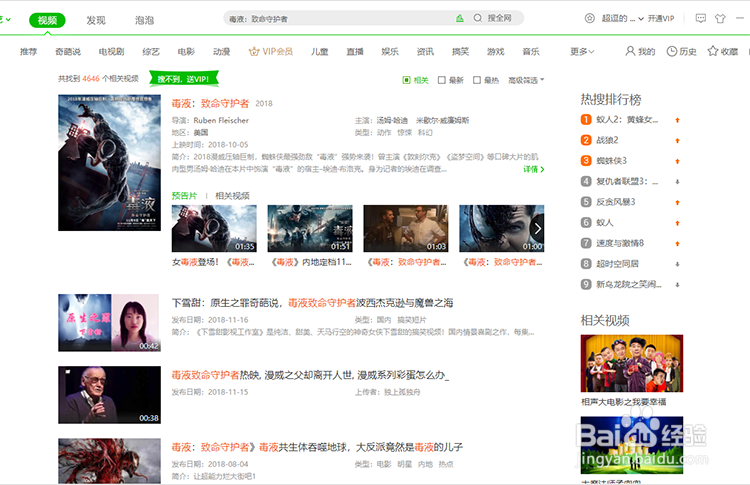Open 毒液共生体吞噬地球 result title
The width and height of the screenshot is (750, 485).
coord(317,447)
